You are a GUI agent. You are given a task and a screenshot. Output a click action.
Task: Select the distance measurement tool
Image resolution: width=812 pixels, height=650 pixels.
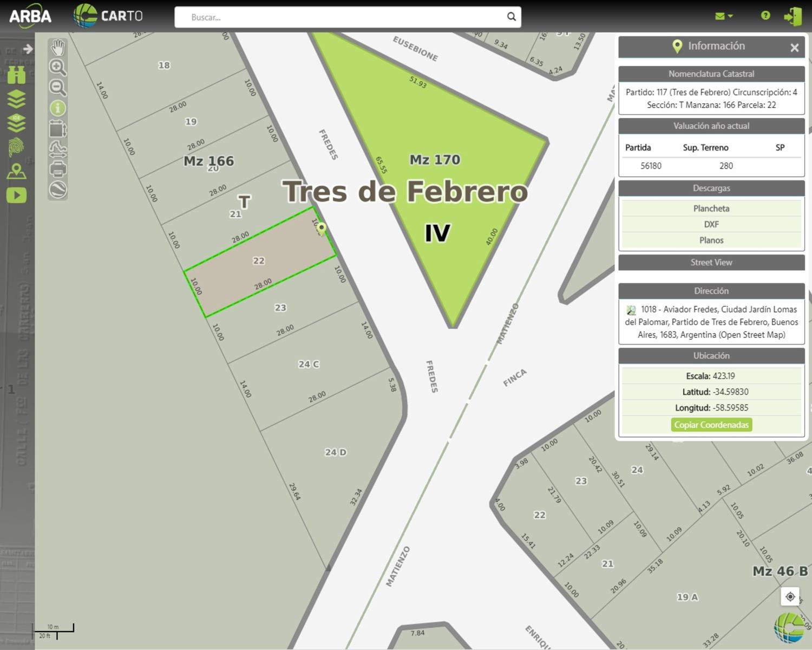click(x=58, y=149)
